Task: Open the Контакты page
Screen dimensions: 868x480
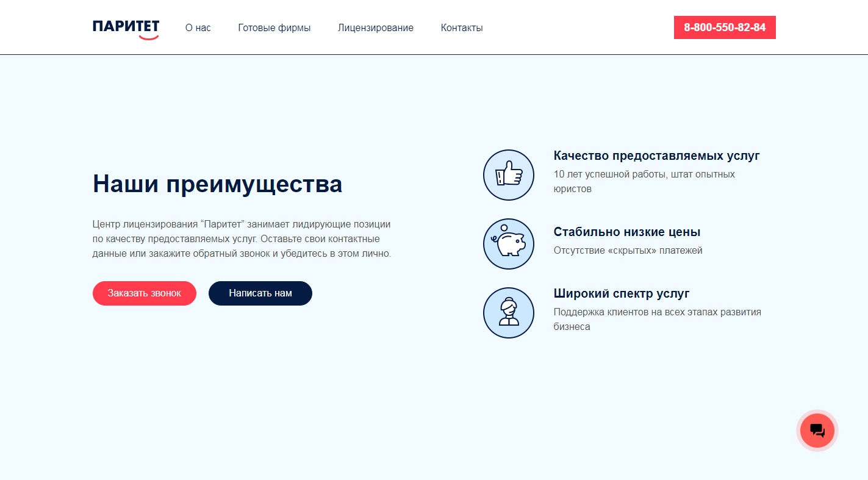Action: point(462,28)
